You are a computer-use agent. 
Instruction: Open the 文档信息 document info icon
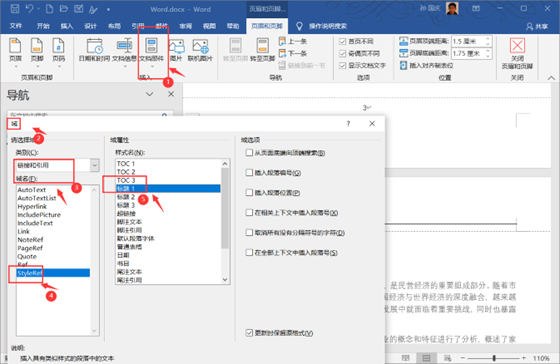(x=124, y=46)
